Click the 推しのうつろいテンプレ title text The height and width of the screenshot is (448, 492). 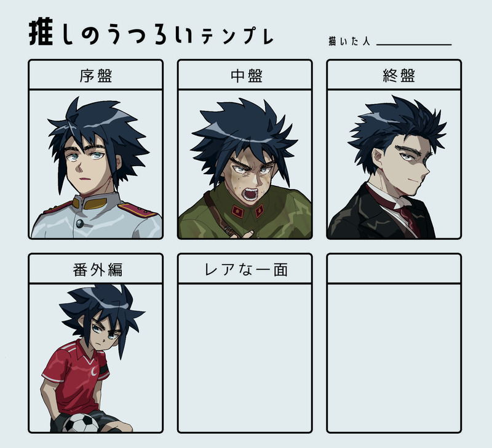point(151,33)
